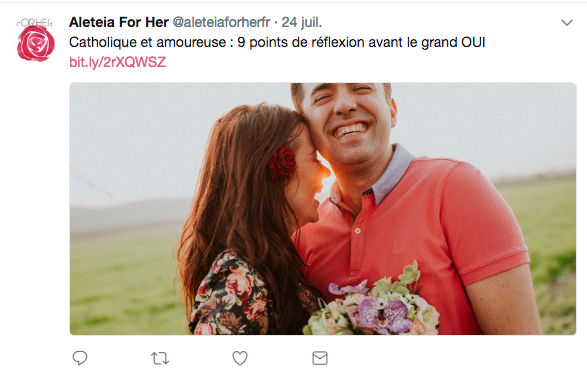Screen dimensions: 587x376
Task: Open tweet details via 'Catholique et amoureuse' text
Action: click(147, 42)
